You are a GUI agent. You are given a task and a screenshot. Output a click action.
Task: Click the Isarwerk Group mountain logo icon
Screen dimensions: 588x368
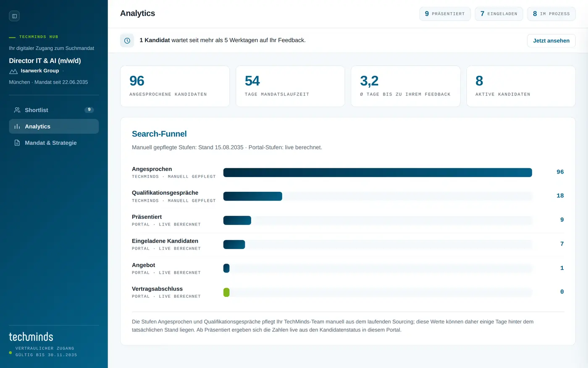(13, 71)
